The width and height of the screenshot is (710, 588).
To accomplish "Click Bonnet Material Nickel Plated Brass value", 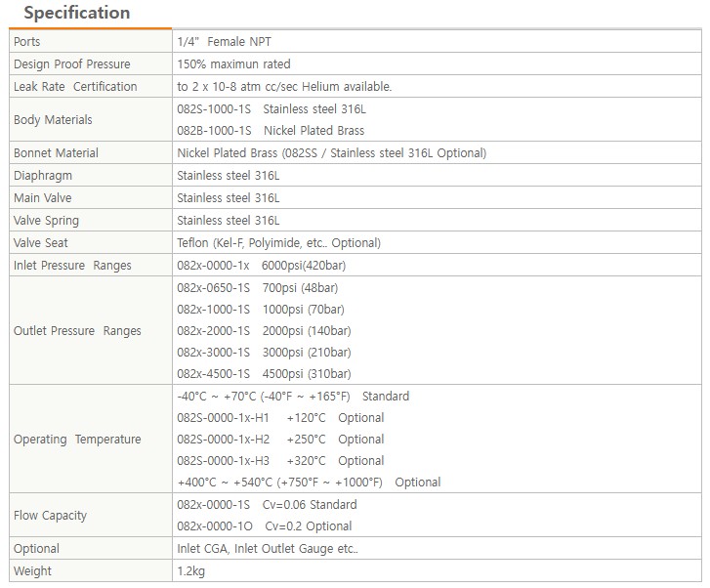I will 331,152.
